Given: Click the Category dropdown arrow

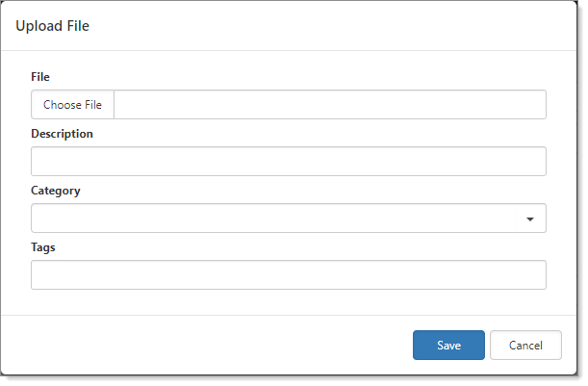Looking at the screenshot, I should click(x=530, y=219).
